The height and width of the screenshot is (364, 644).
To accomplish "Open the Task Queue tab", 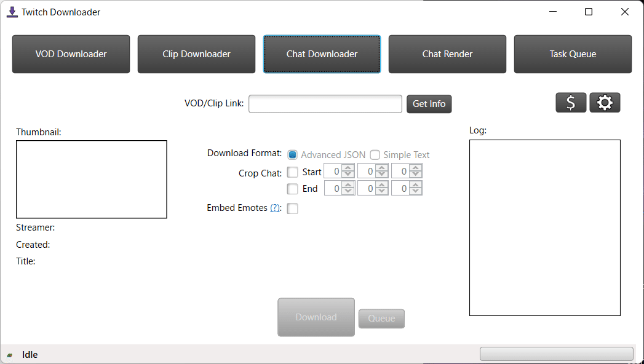I will (x=573, y=54).
